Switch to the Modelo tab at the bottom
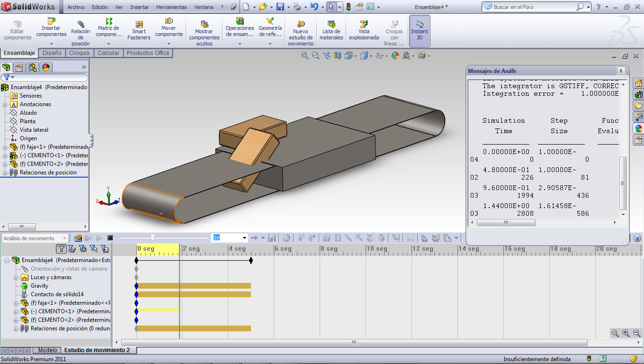Viewport: 644px width, 364px height. click(x=48, y=350)
